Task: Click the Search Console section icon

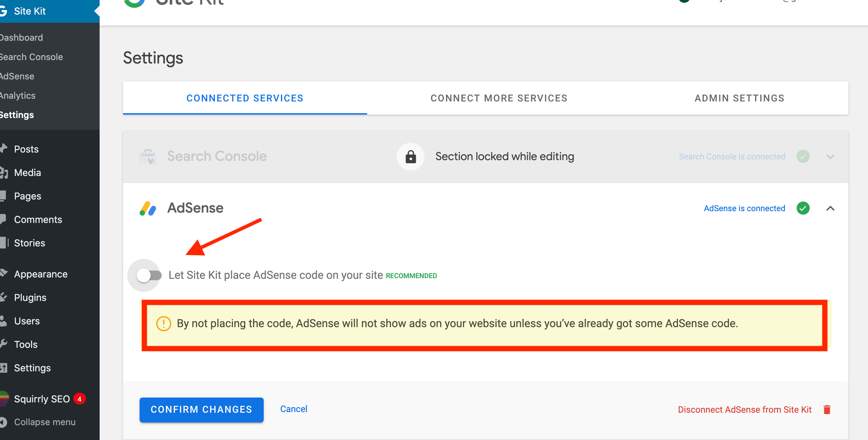Action: pyautogui.click(x=148, y=157)
